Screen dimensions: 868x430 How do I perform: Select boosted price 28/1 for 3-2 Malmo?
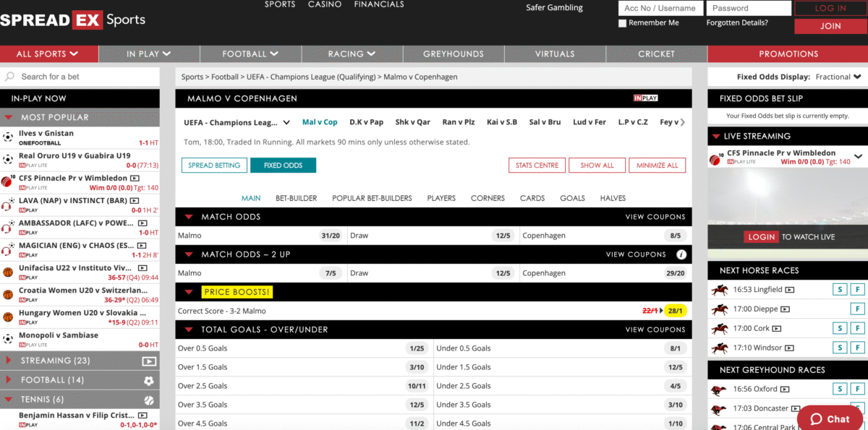[675, 311]
